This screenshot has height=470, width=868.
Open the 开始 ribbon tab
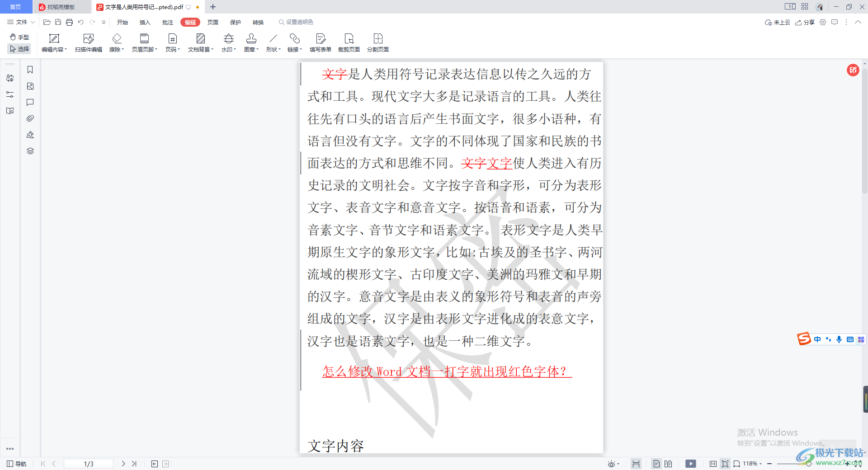coord(123,22)
